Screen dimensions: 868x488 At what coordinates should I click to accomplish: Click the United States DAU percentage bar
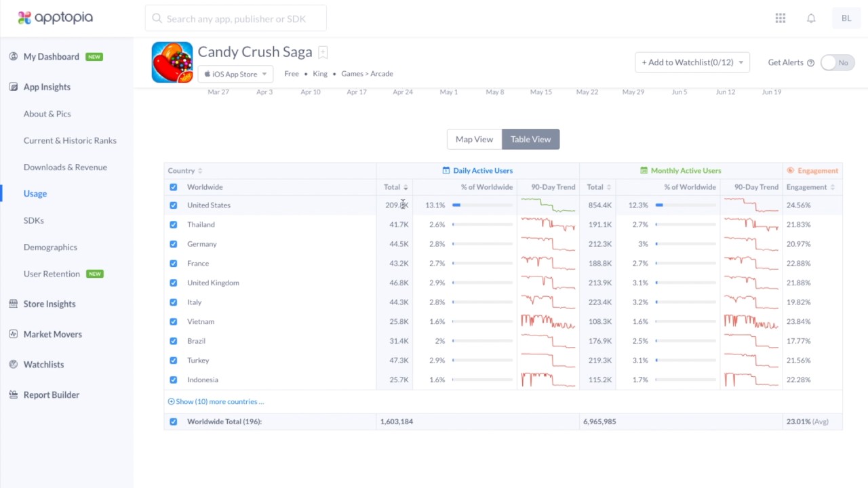(483, 205)
